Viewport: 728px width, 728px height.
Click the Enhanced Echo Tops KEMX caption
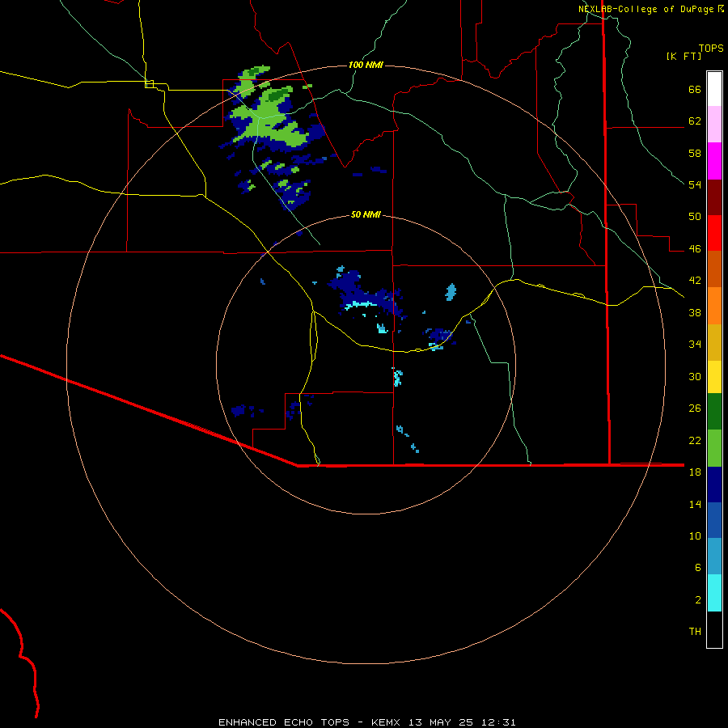[366, 722]
